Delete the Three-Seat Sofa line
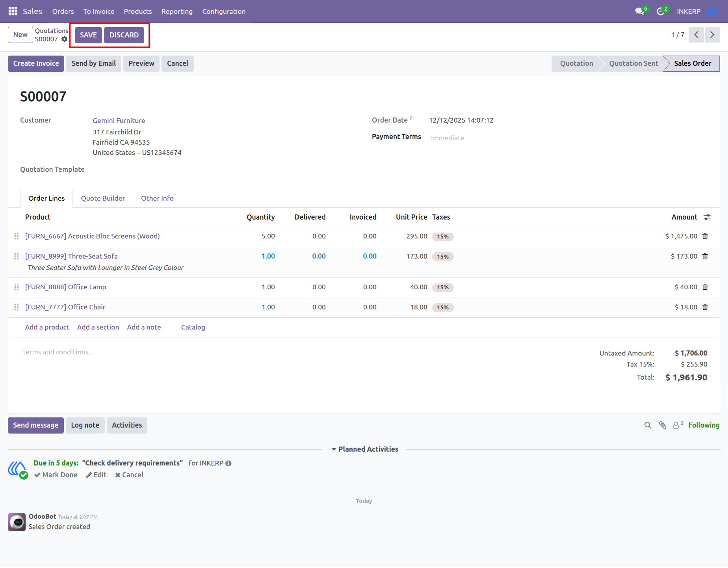This screenshot has width=728, height=568. click(705, 256)
